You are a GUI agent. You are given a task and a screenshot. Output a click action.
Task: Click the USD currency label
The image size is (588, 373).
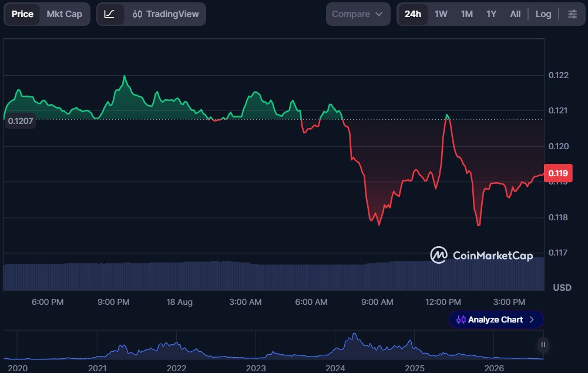562,287
